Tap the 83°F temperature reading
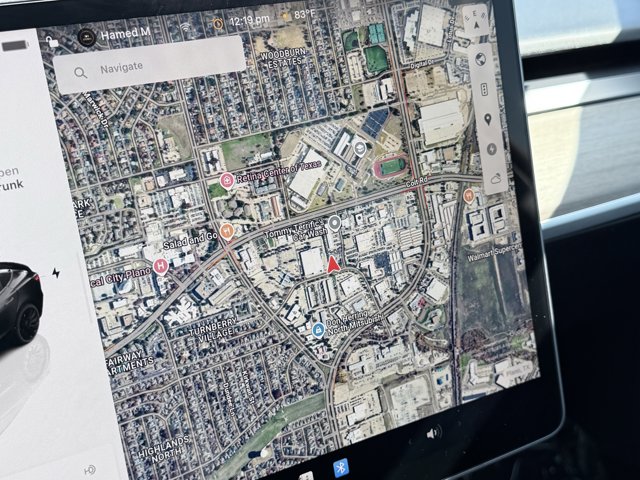The image size is (640, 480). [305, 16]
